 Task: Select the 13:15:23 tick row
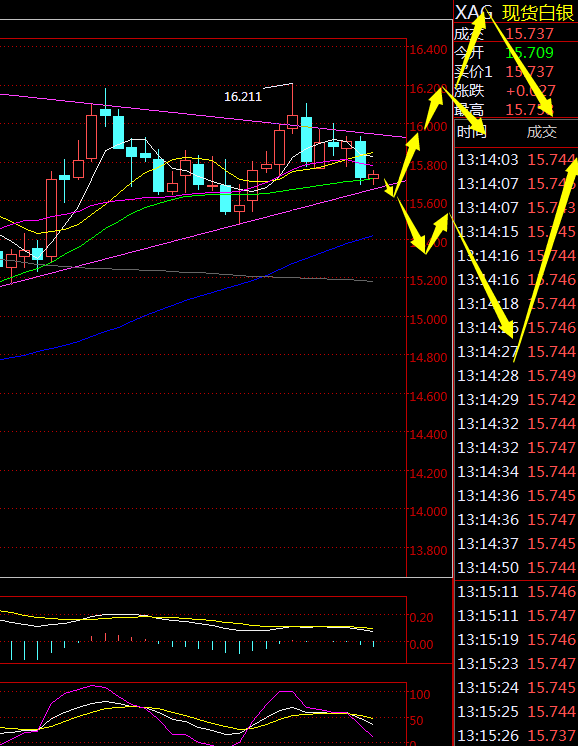(516, 663)
